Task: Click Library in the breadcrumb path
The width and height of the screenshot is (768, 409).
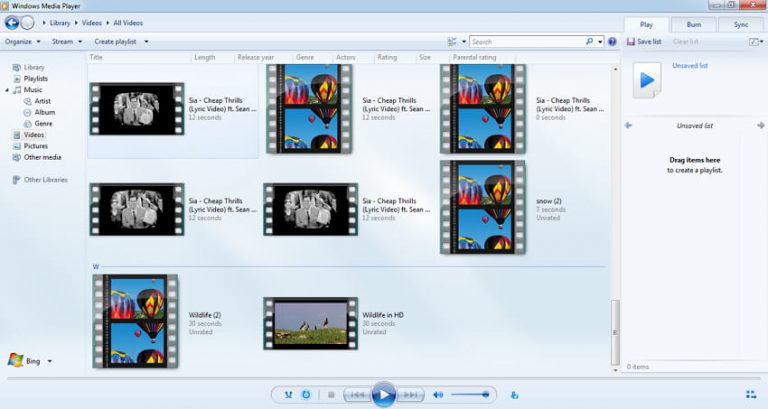Action: point(60,23)
